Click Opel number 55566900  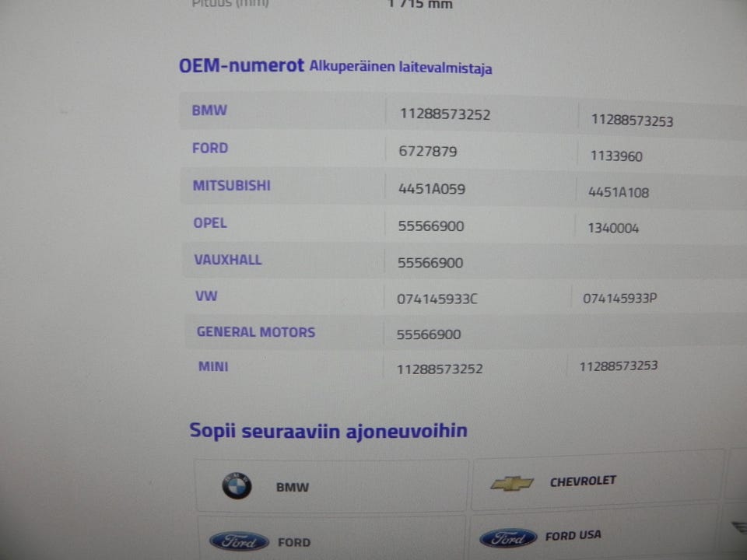pos(430,226)
